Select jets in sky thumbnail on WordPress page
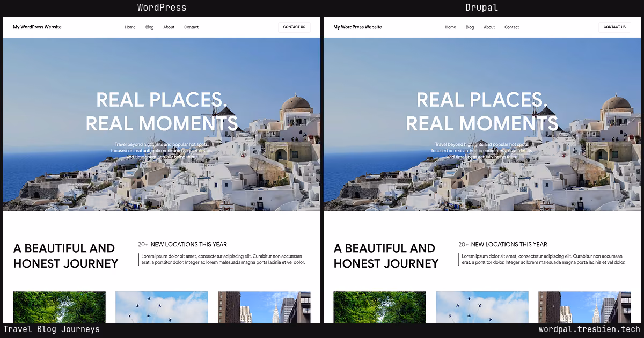 point(162,307)
